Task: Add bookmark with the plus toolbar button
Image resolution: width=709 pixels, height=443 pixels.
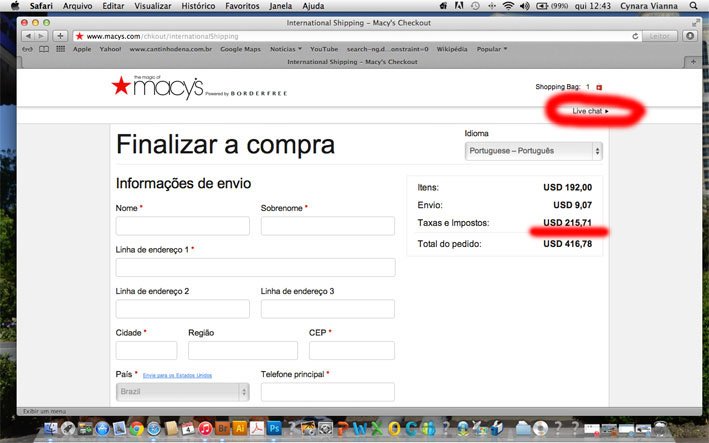Action: coord(60,36)
